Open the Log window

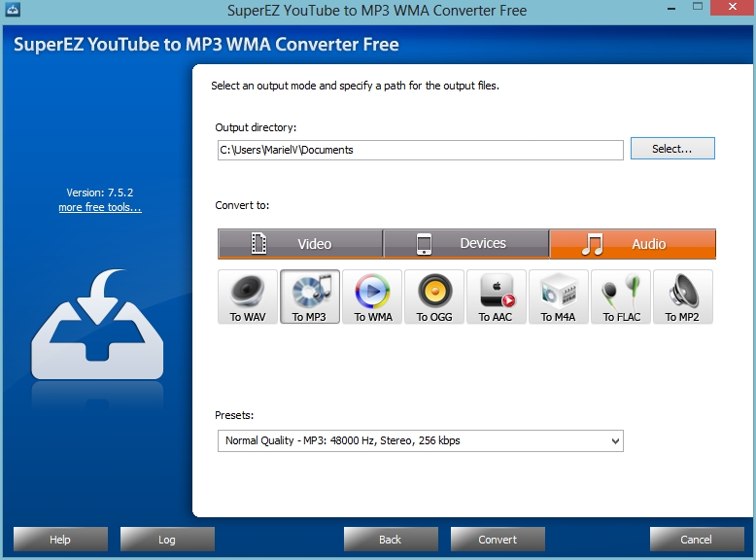(167, 540)
